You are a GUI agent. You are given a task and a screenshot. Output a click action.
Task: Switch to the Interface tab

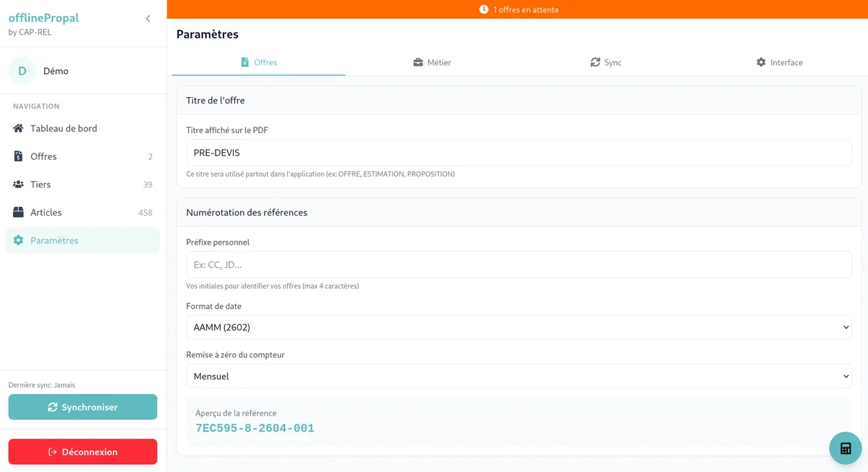(779, 62)
